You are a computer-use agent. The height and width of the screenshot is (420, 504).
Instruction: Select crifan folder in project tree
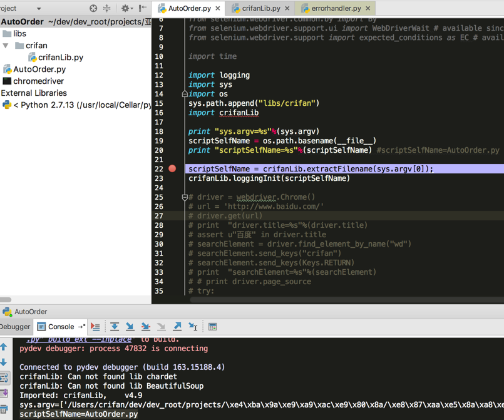tap(31, 46)
